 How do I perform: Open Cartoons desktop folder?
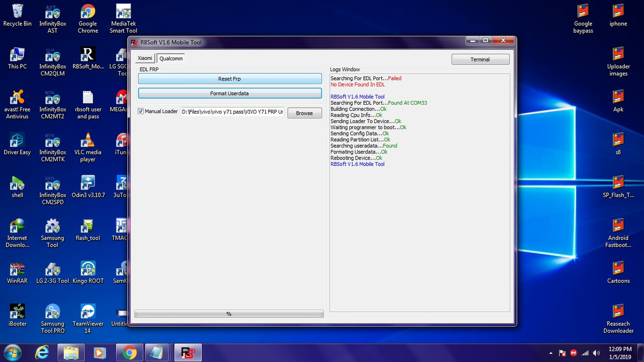click(x=618, y=273)
